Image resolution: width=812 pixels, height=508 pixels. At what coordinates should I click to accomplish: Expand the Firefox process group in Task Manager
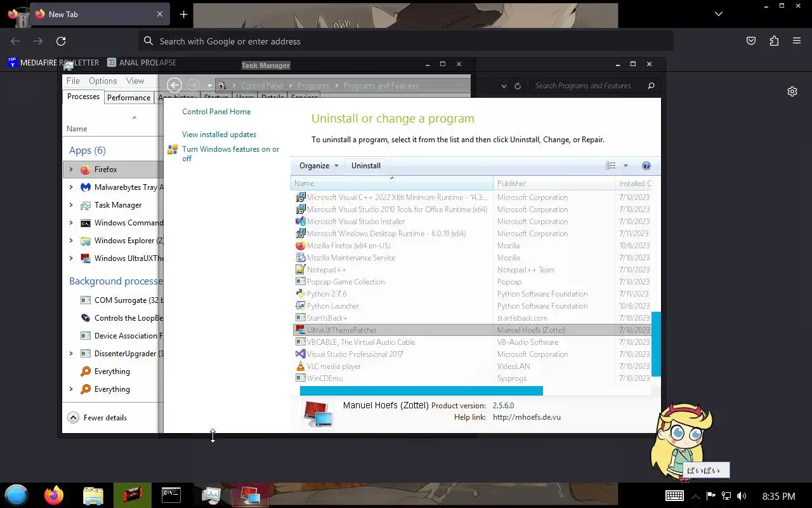point(71,170)
